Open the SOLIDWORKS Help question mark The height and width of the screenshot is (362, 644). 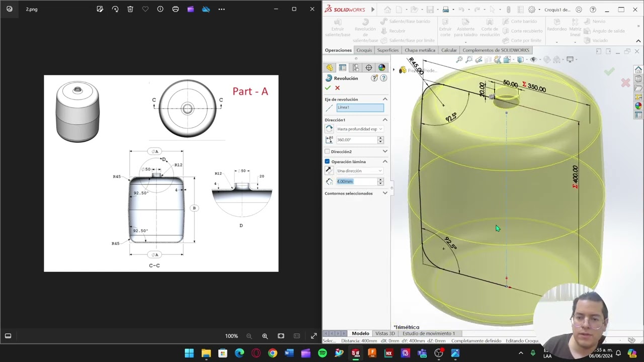coord(593,10)
